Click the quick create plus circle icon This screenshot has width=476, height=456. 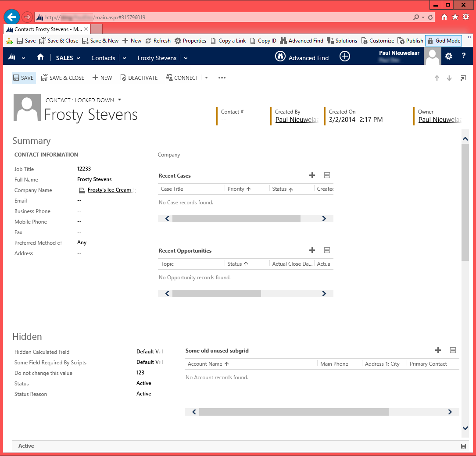pyautogui.click(x=345, y=57)
